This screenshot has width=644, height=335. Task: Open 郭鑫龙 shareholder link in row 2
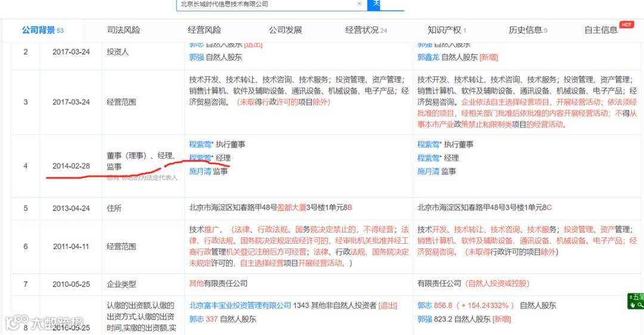click(x=428, y=57)
